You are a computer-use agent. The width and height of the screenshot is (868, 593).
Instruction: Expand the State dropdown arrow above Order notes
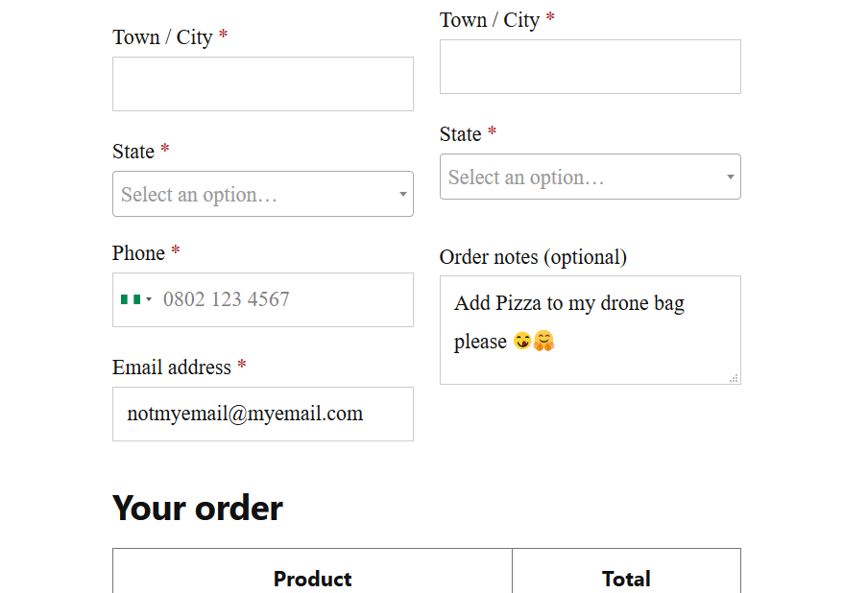730,178
